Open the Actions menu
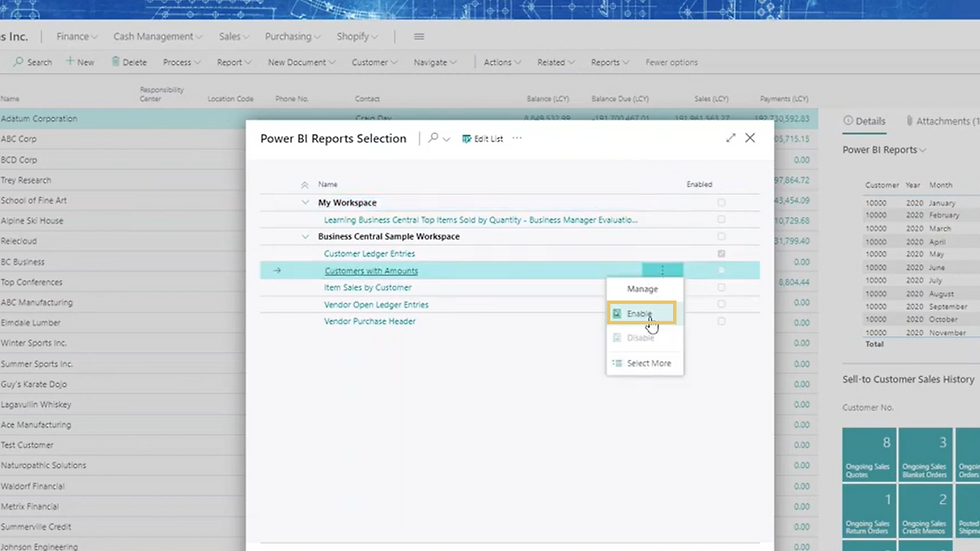The image size is (980, 551). (x=502, y=62)
